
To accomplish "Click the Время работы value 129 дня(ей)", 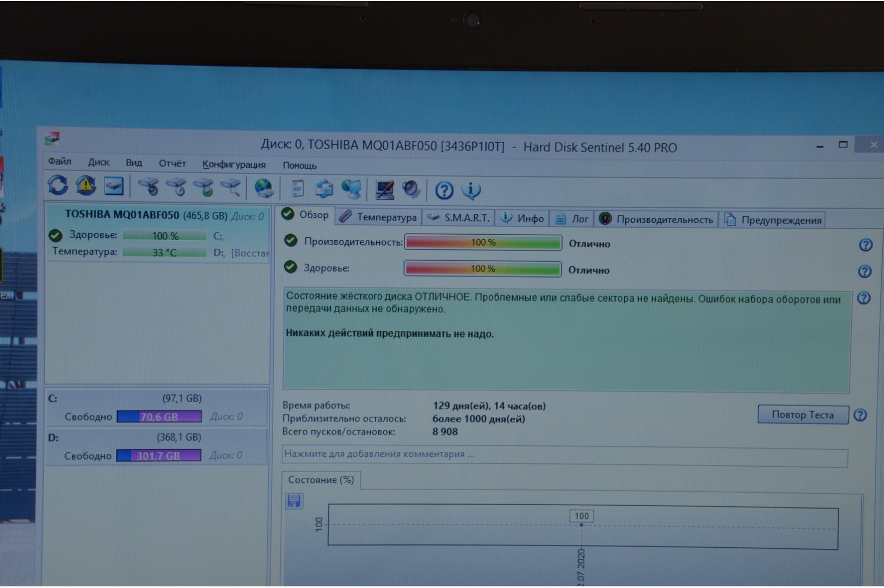I will click(x=489, y=406).
